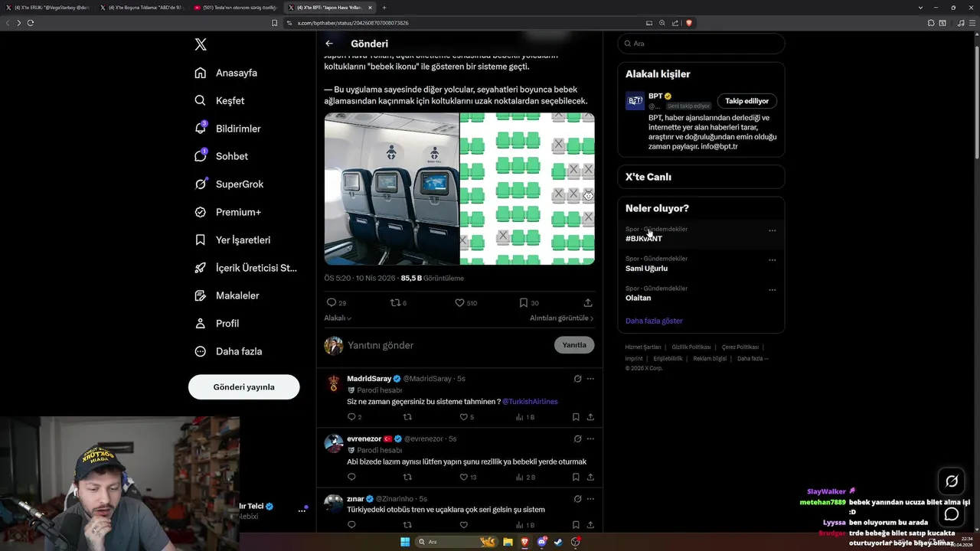This screenshot has width=980, height=551.
Task: Open BPT profile in Alakalı kişiler
Action: click(x=655, y=96)
